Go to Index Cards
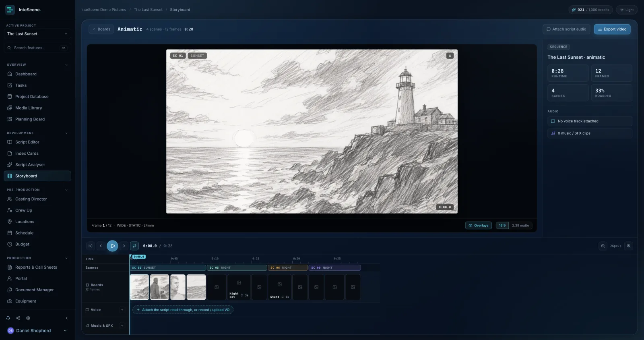The image size is (644, 340). pos(37,153)
